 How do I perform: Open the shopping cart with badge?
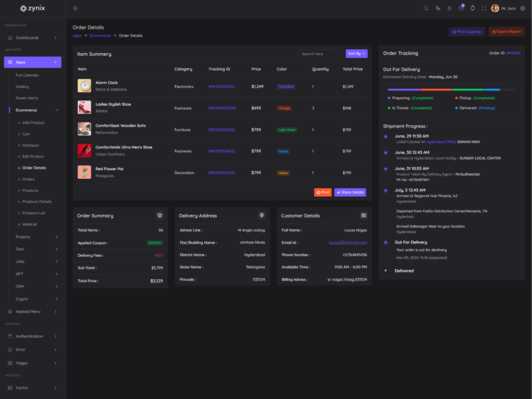pos(461,9)
